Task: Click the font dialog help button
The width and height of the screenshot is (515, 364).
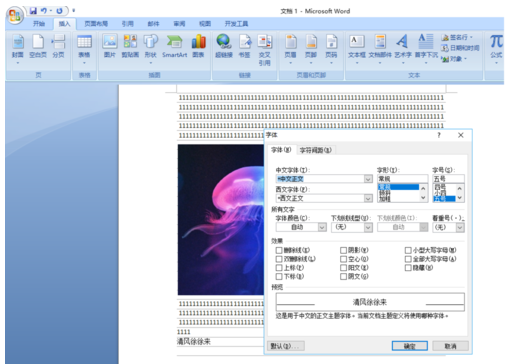Action: 439,135
